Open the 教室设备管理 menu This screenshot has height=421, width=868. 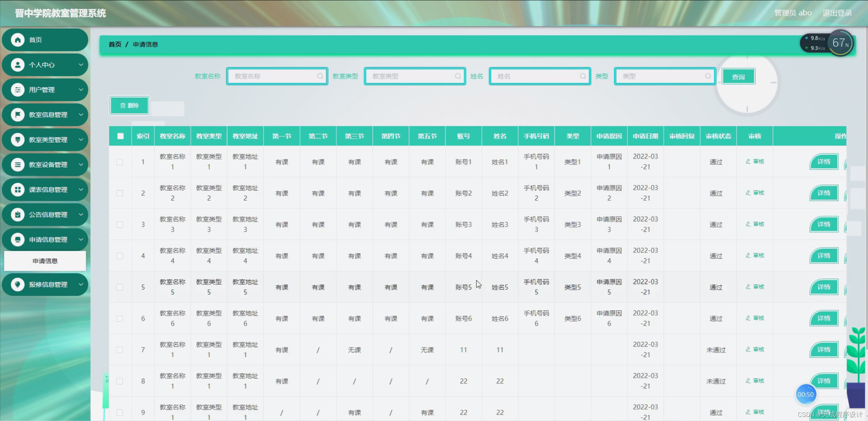pos(48,165)
